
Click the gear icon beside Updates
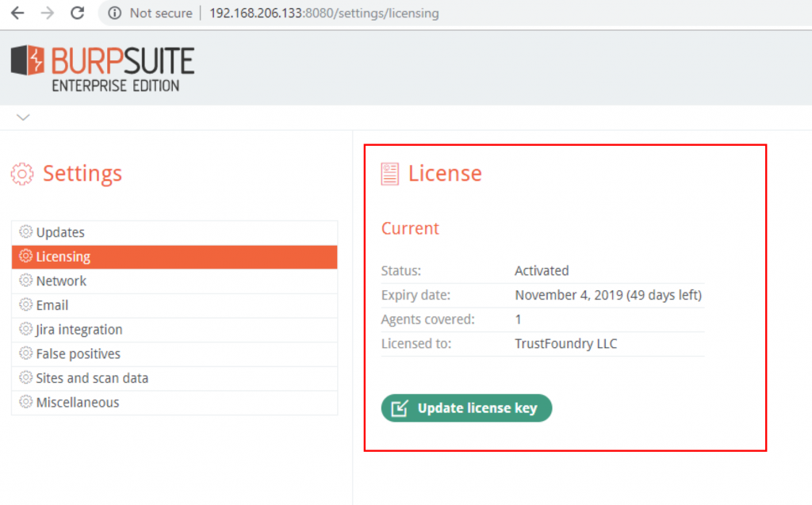(x=25, y=232)
